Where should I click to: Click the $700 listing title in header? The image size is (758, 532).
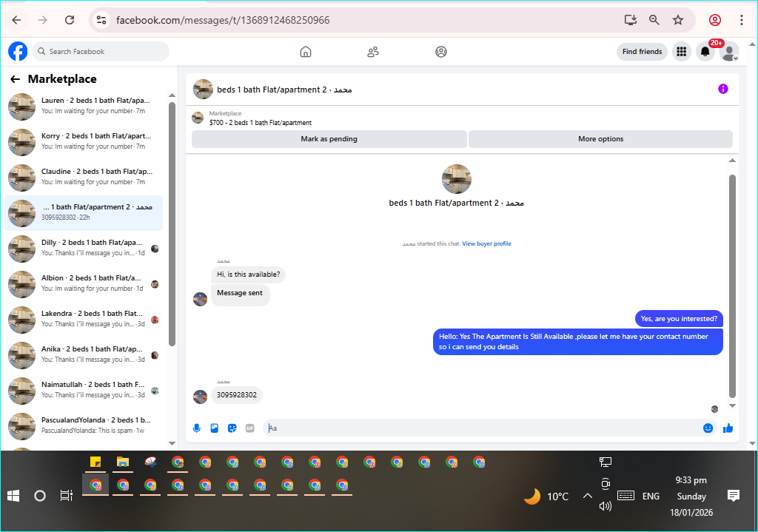coord(260,123)
